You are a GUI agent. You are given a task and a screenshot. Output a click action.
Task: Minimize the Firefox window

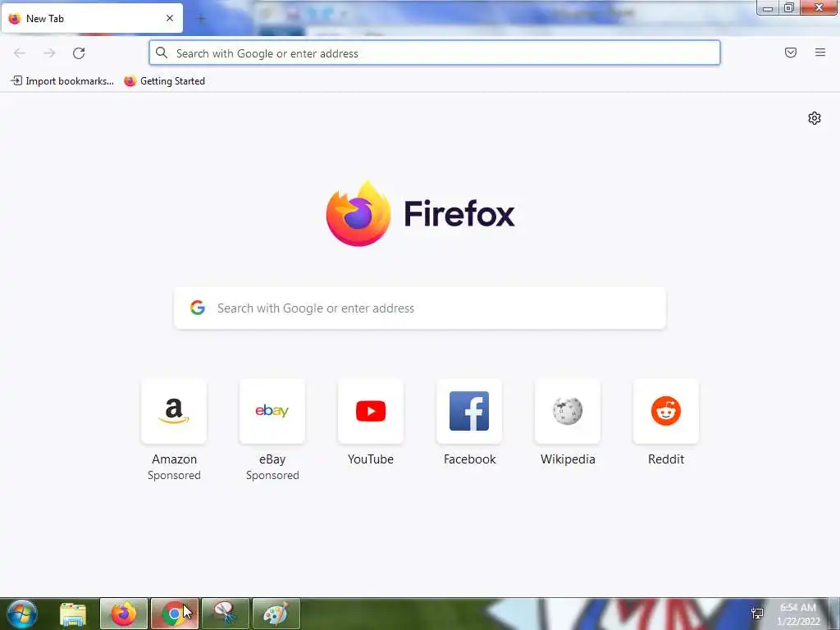[x=768, y=7]
